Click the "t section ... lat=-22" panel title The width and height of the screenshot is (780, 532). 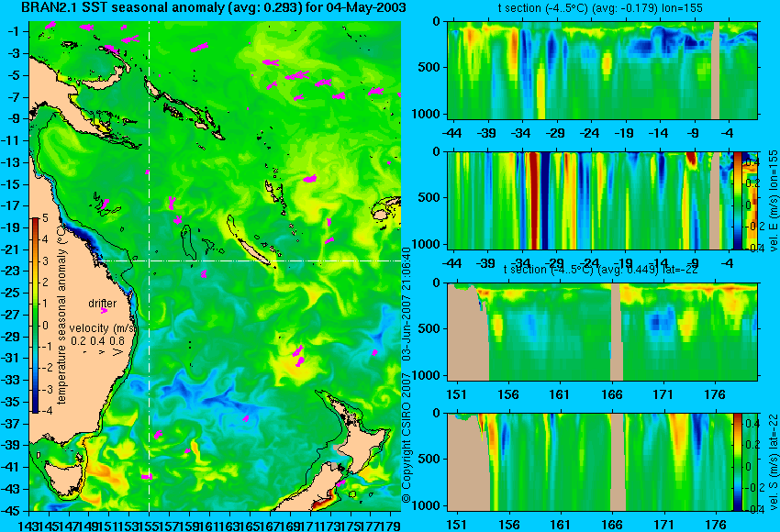coord(600,270)
